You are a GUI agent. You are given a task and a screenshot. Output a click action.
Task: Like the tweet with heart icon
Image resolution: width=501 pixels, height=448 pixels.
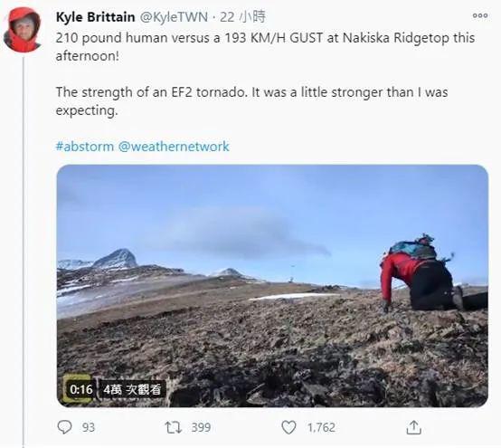tap(288, 427)
